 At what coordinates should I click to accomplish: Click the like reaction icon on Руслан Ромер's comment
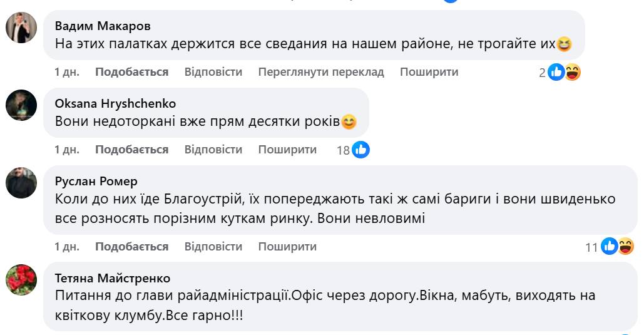(x=610, y=247)
